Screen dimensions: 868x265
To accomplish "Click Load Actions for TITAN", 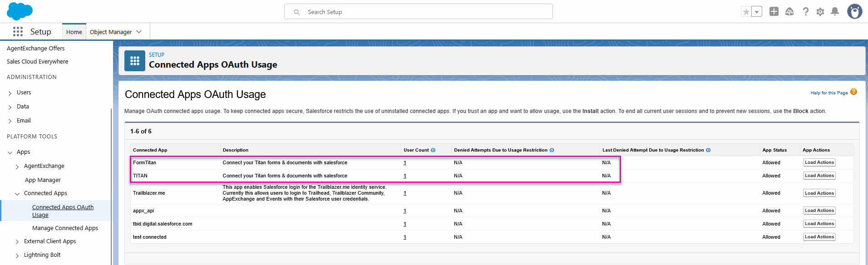I will click(819, 176).
